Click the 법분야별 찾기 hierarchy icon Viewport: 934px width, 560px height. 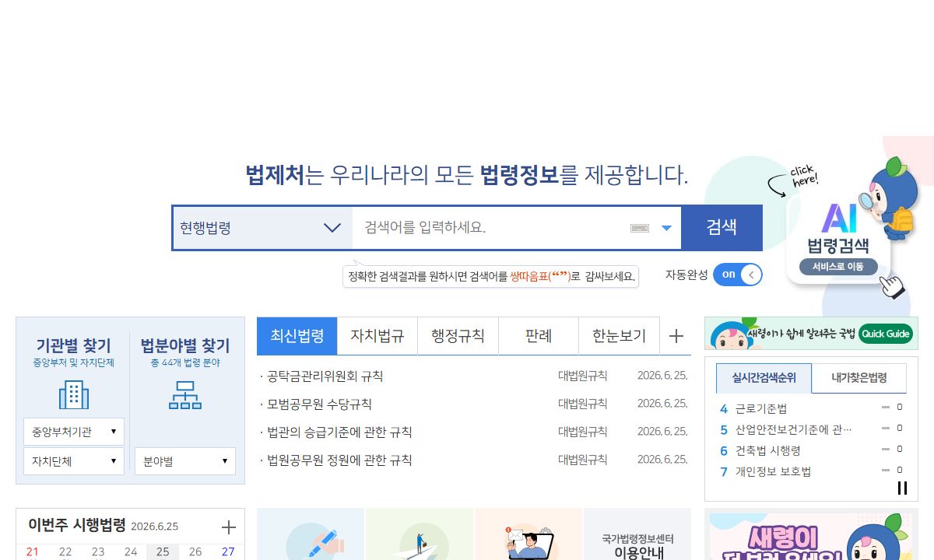tap(185, 394)
